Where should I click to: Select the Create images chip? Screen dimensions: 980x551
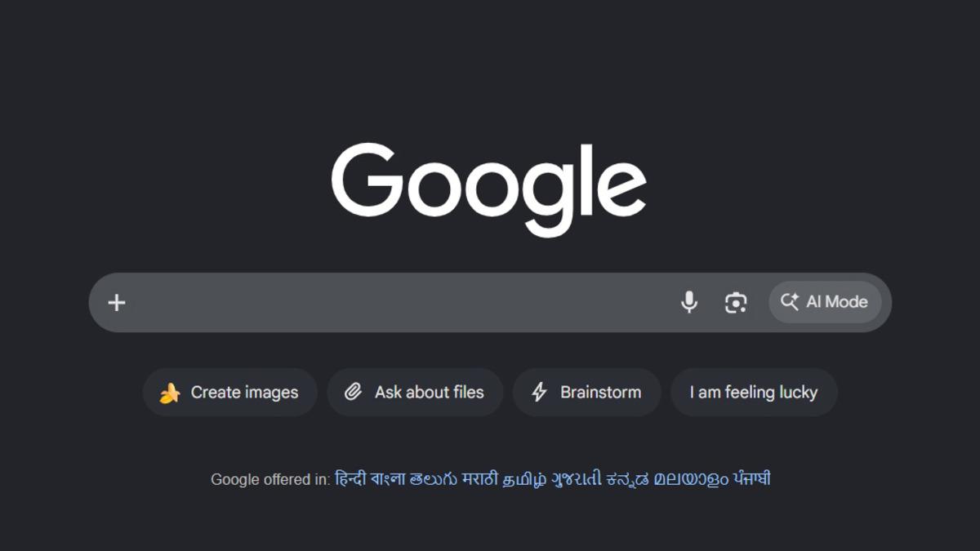(229, 393)
